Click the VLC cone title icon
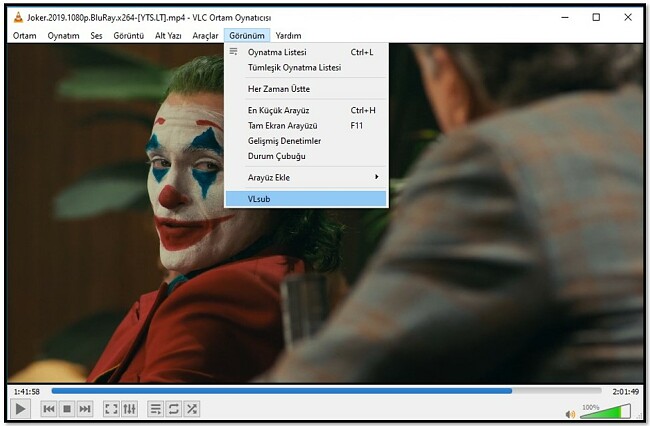The width and height of the screenshot is (650, 426). (x=18, y=17)
